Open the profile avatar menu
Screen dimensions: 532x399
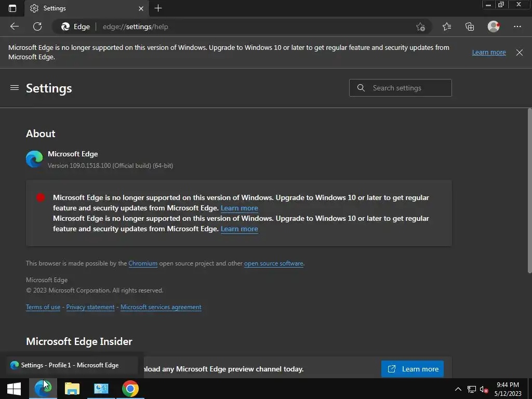coord(494,26)
